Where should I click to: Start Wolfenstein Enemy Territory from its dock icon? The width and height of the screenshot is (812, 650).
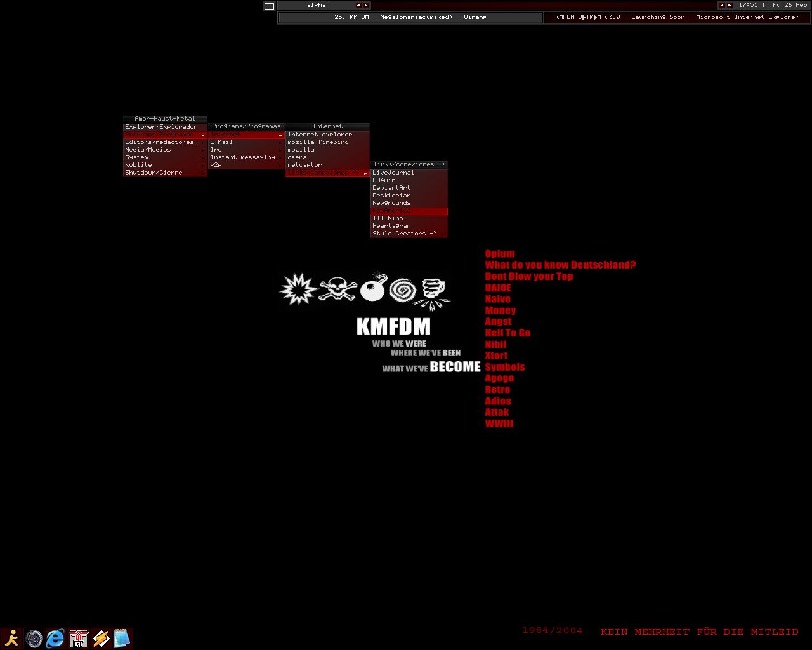tap(78, 638)
